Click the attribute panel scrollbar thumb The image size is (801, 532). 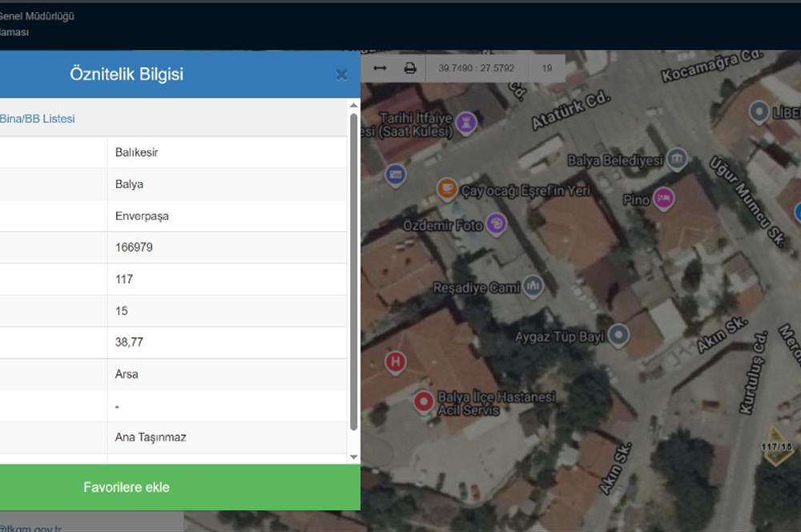click(x=354, y=272)
